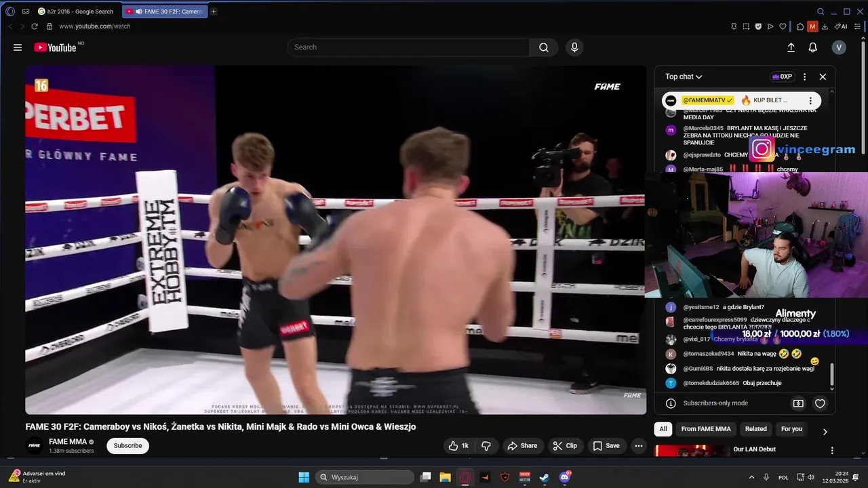Open options for Our LAN Debut video

[x=832, y=450]
